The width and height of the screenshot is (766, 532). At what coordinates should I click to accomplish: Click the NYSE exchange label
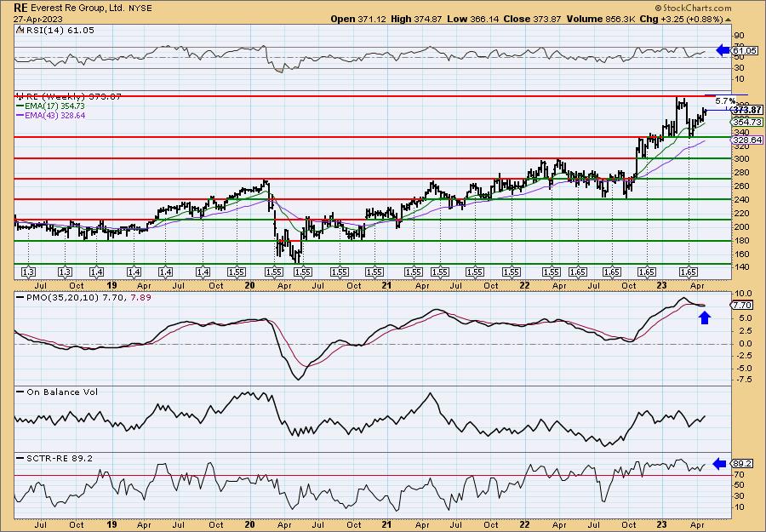[140, 9]
